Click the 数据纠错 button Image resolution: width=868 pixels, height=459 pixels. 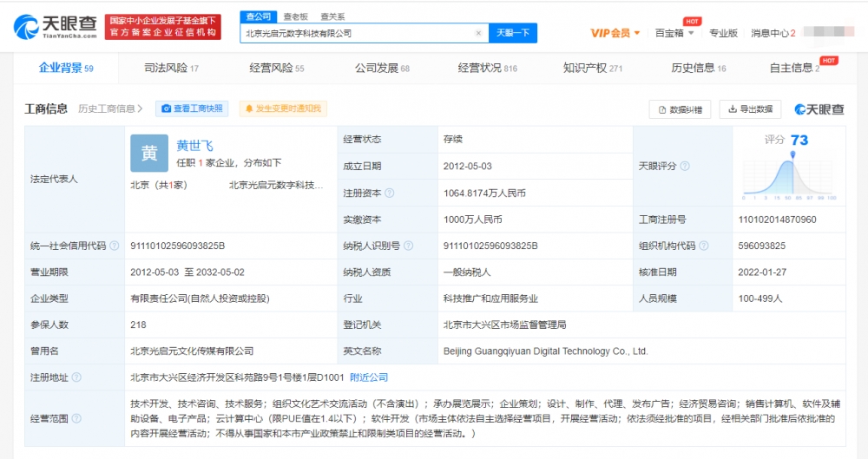point(680,109)
